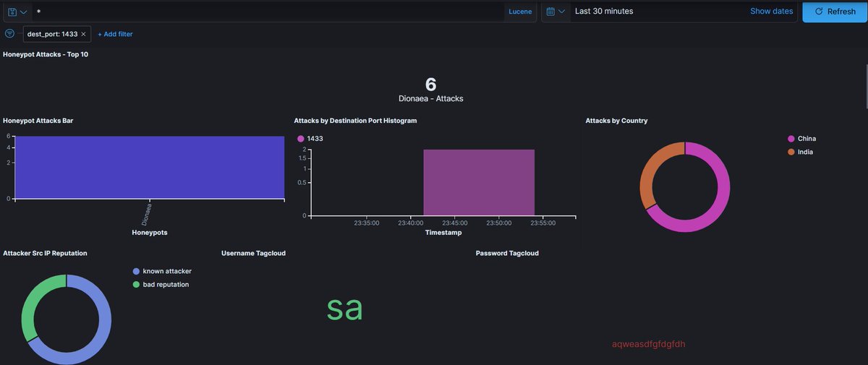Click the Attacks by Country panel title

pos(616,121)
